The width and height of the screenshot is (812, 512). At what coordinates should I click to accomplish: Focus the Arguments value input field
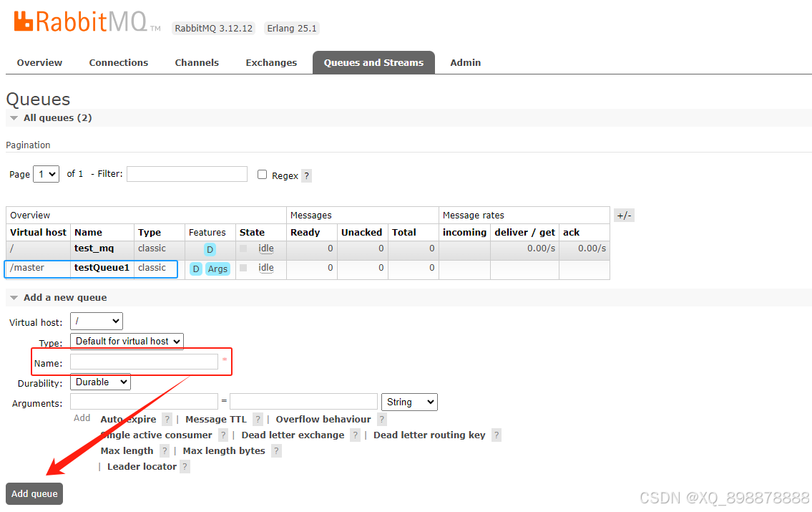303,402
